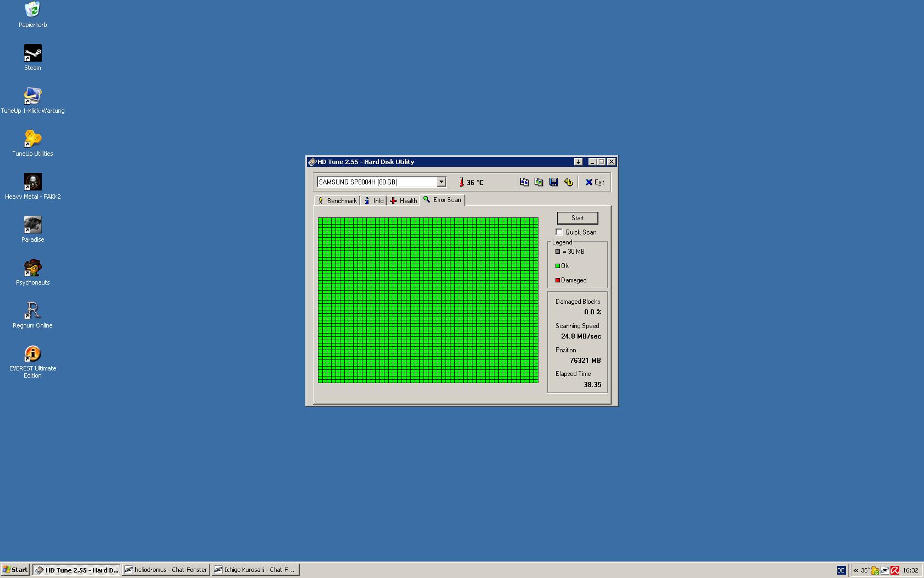Click the DE language indicator
This screenshot has width=924, height=578.
click(x=841, y=570)
